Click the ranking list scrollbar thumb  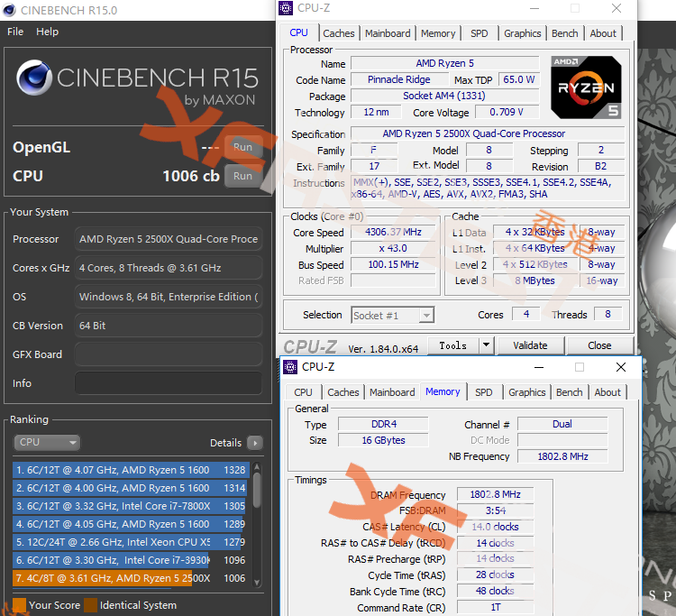tap(257, 490)
